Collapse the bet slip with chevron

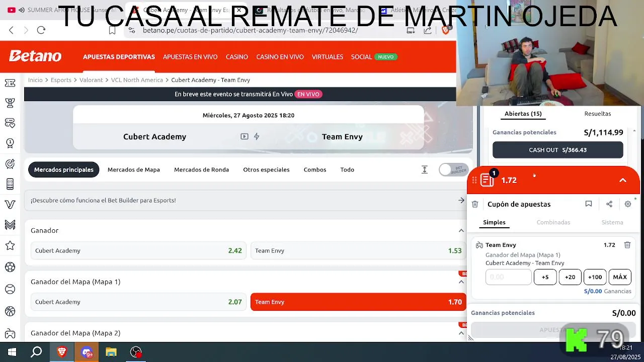[x=623, y=180]
